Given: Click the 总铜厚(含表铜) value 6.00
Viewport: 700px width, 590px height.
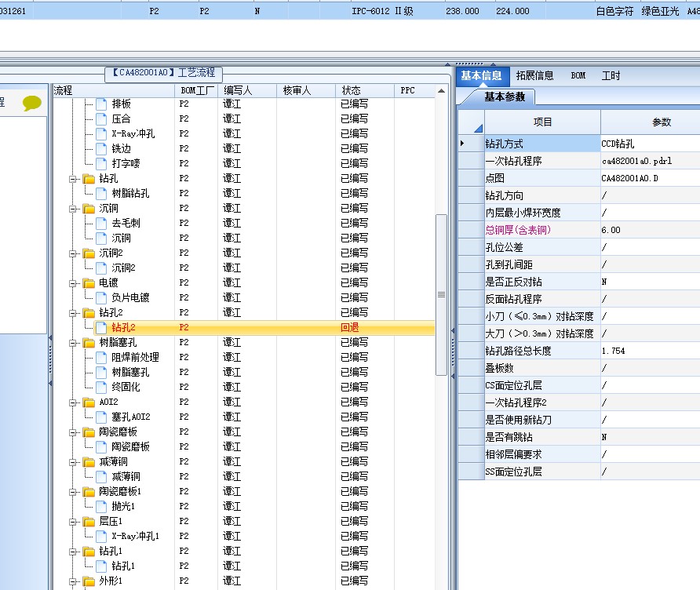Looking at the screenshot, I should [650, 231].
